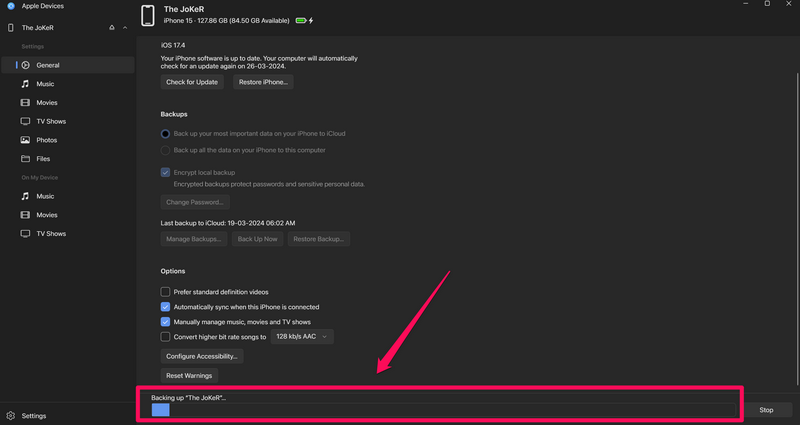
Task: Open Music under Settings section
Action: point(68,84)
